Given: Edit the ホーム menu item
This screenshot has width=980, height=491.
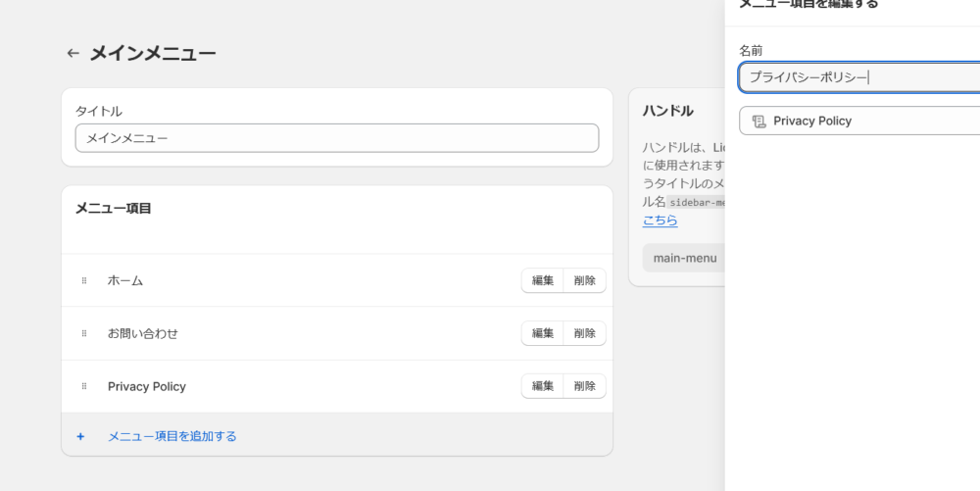Looking at the screenshot, I should pos(542,281).
